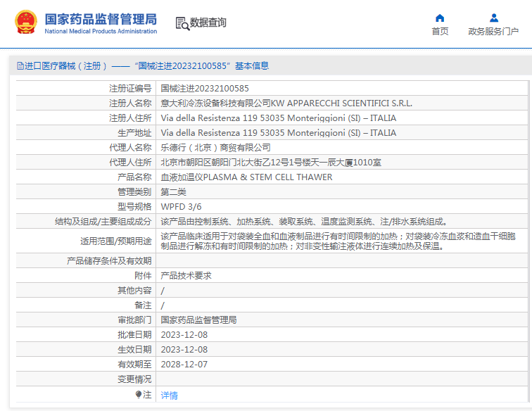532x411 pixels.
Task: Click the national emblem logo
Action: pos(26,23)
